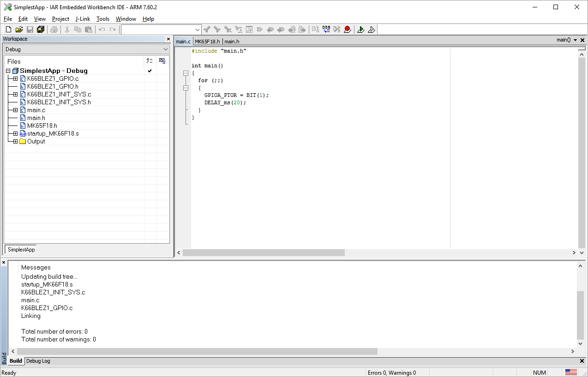Screen dimensions: 588x377
Task: Click the Cut scissors icon
Action: click(67, 30)
